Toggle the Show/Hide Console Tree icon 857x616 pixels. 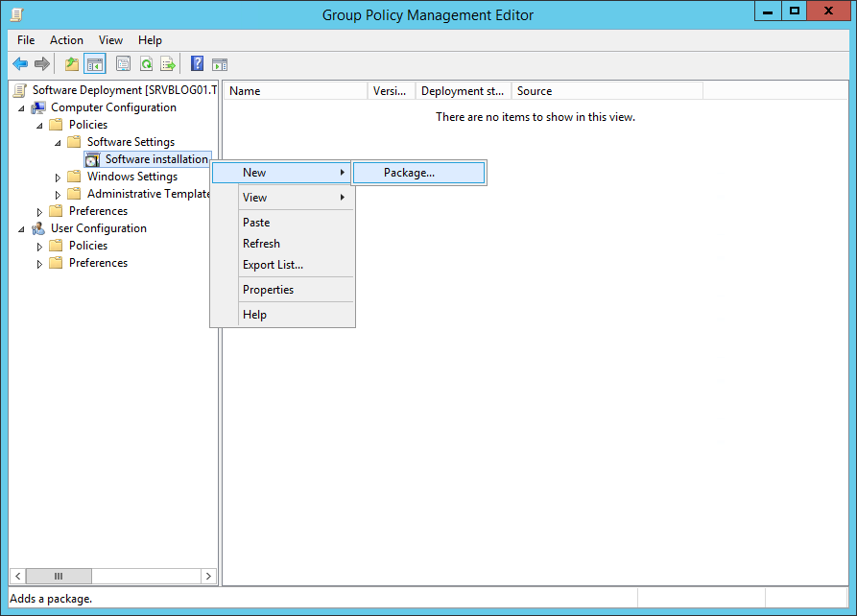(93, 63)
